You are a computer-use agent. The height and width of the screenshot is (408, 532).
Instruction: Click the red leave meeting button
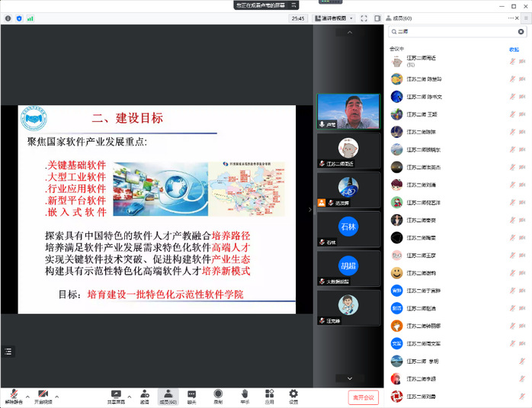point(364,397)
